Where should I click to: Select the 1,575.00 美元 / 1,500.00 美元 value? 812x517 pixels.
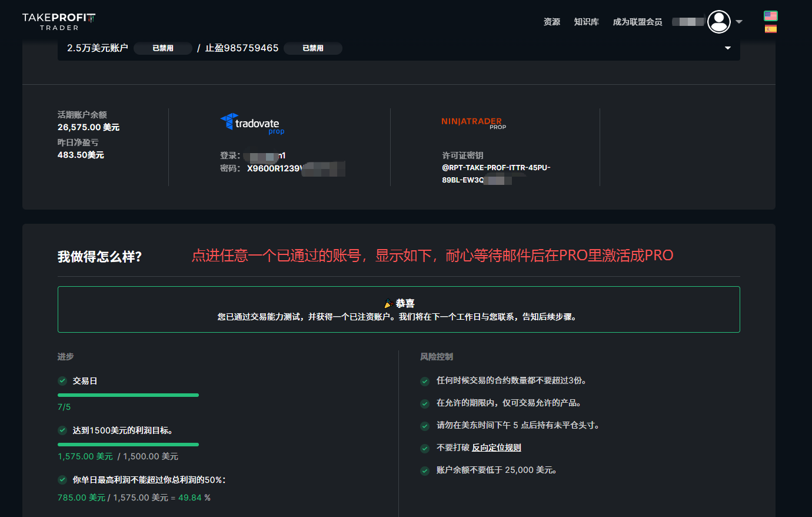[x=118, y=456]
